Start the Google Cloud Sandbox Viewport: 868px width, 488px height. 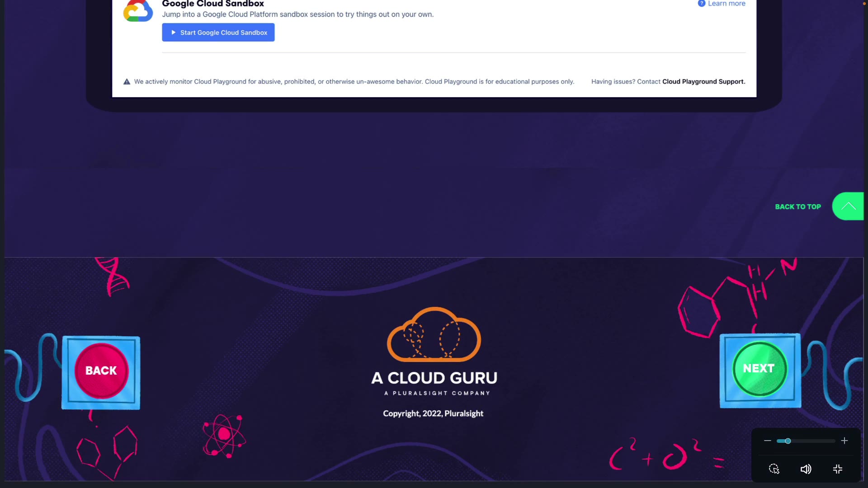point(218,33)
